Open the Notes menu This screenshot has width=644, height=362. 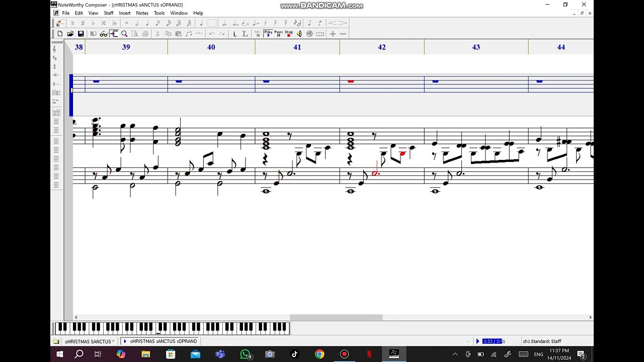coord(142,13)
